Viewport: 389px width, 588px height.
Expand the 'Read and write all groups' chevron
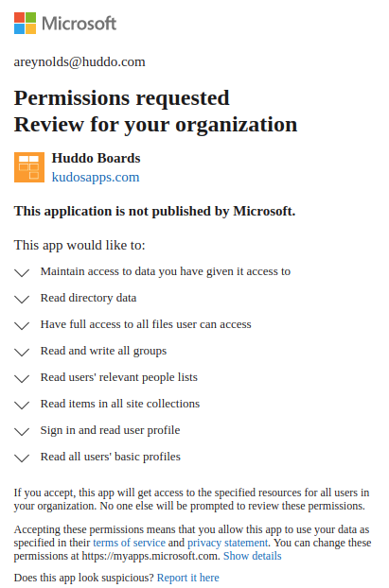tap(22, 352)
